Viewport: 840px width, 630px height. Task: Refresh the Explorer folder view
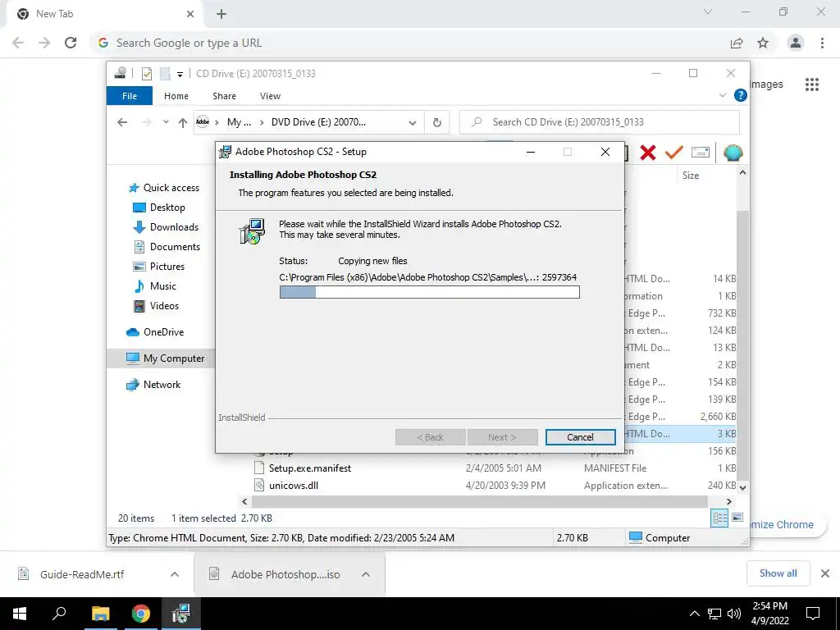click(x=437, y=122)
